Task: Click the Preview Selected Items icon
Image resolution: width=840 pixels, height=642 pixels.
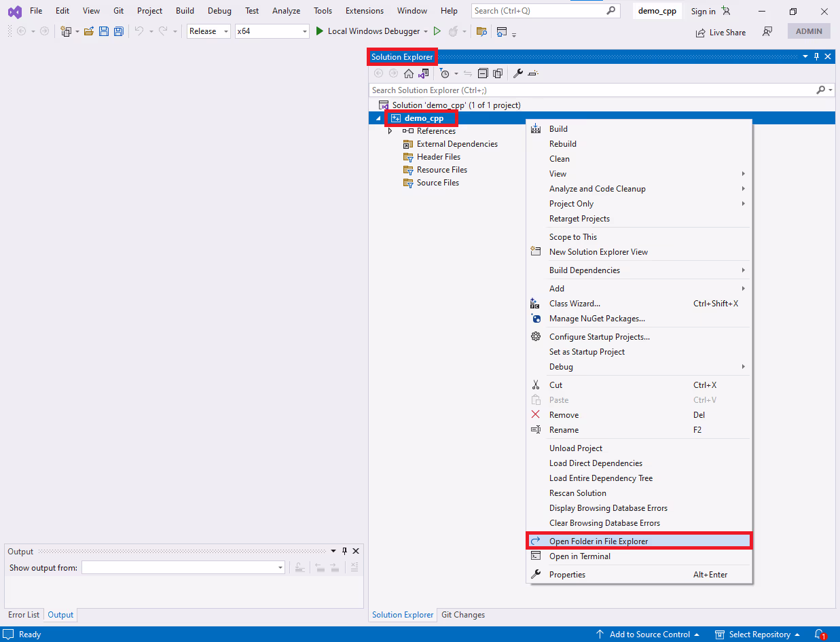Action: click(x=533, y=73)
